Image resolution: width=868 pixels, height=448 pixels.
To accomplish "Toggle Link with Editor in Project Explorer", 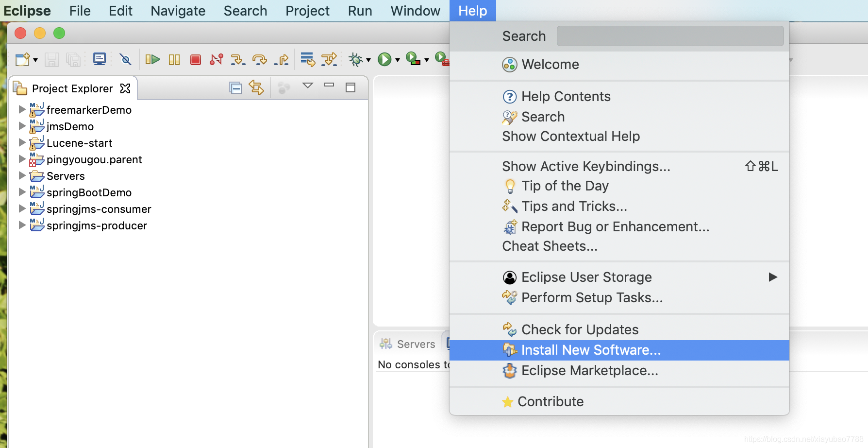I will (x=256, y=87).
